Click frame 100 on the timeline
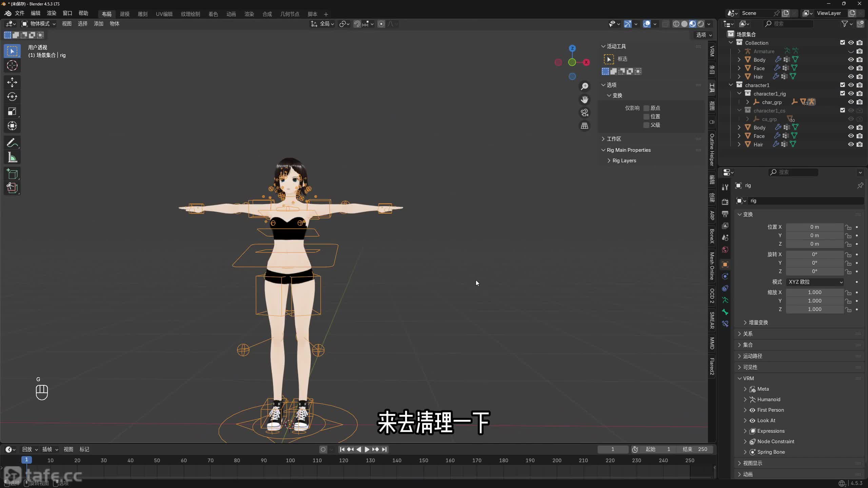868x488 pixels. coord(290,461)
